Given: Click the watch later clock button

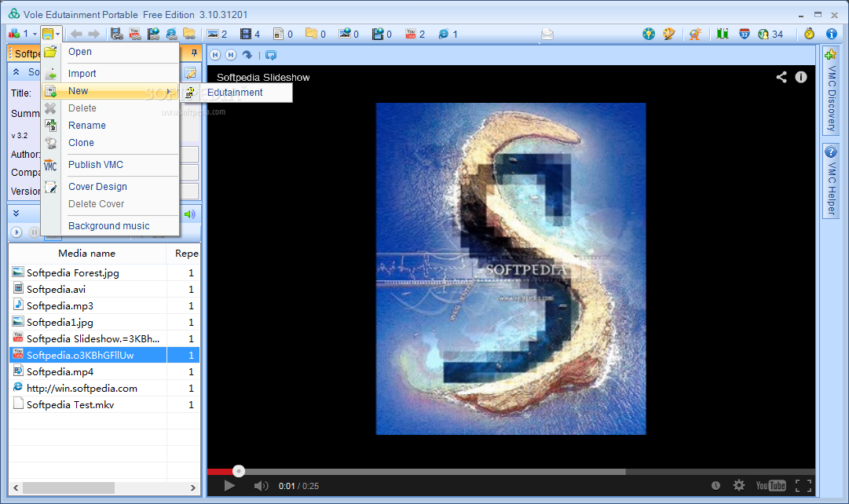Looking at the screenshot, I should click(715, 486).
